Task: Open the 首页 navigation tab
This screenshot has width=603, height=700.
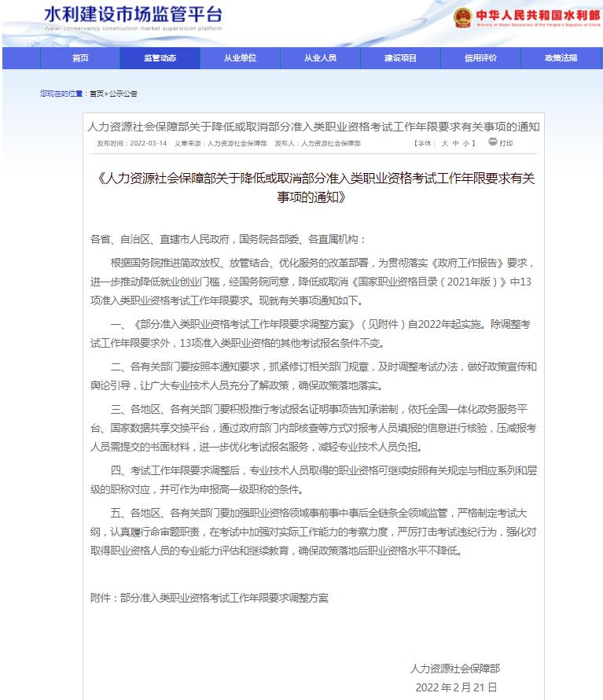Action: tap(80, 58)
